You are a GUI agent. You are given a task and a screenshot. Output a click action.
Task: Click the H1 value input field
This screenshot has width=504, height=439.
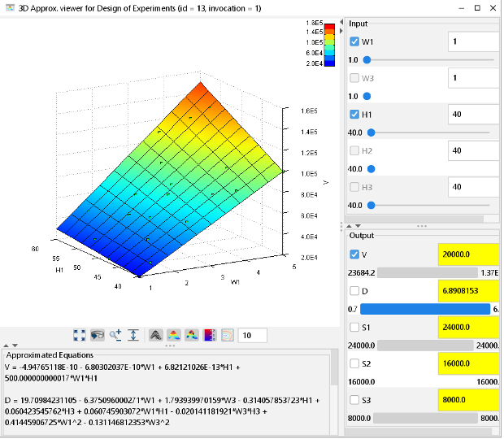(x=475, y=115)
